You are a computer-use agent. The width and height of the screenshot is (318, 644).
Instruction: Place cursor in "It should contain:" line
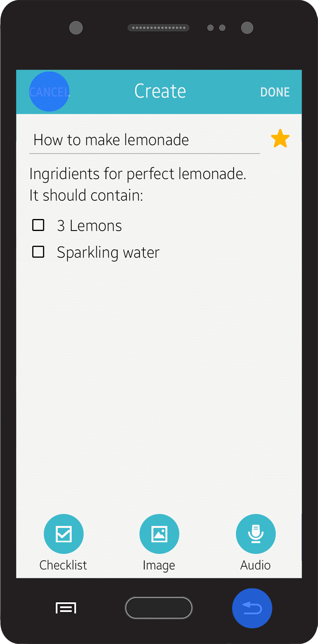[86, 196]
